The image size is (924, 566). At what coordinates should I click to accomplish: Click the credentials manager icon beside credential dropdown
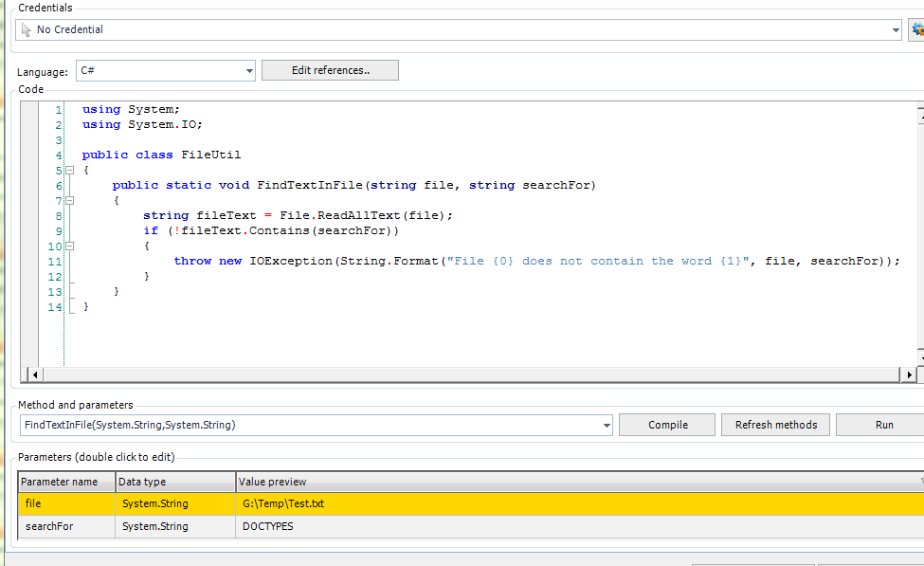click(916, 29)
